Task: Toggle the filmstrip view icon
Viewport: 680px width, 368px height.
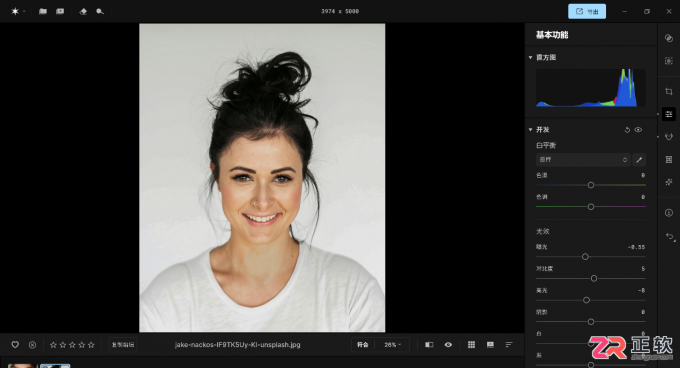Action: [490, 345]
